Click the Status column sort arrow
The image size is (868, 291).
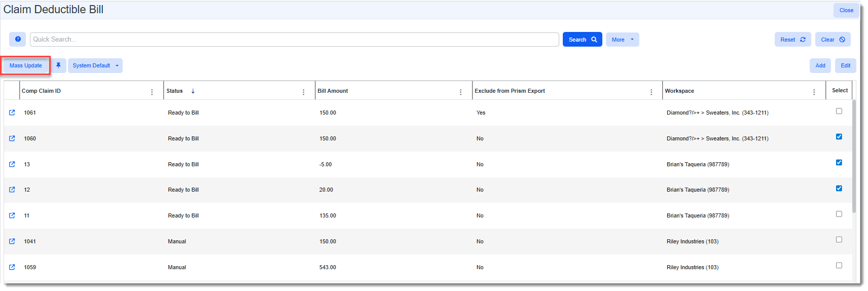(193, 91)
